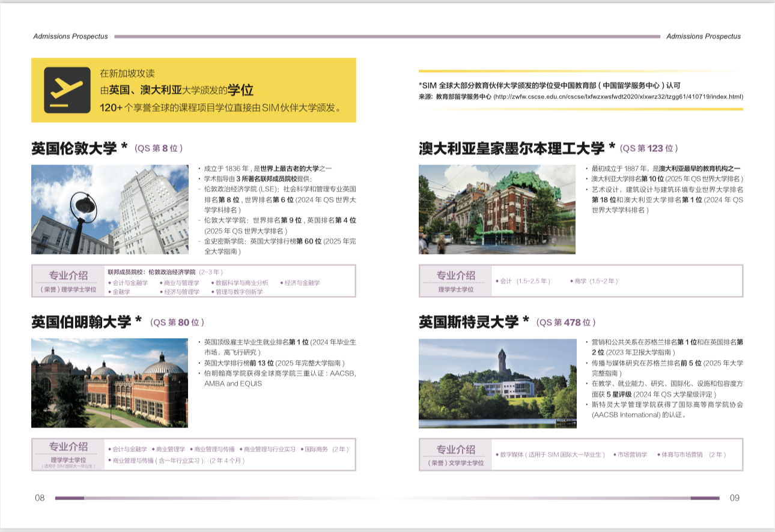775x532 pixels.
Task: Click 专业介绍 label above （荣誉）理学学士学位
Action: (x=68, y=276)
